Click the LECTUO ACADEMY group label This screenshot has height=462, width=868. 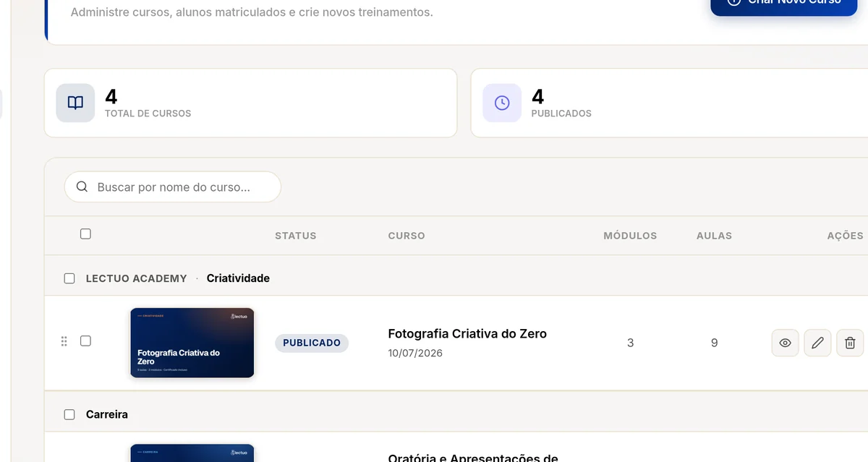tap(136, 278)
